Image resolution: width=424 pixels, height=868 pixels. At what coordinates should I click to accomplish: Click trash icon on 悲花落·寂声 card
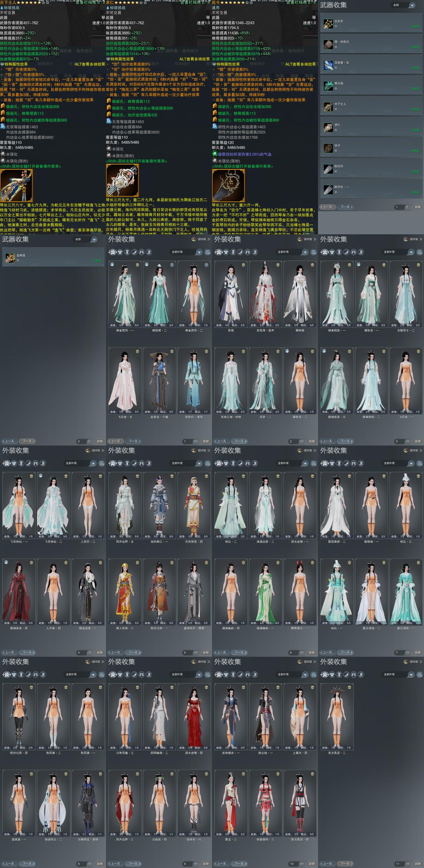click(278, 265)
